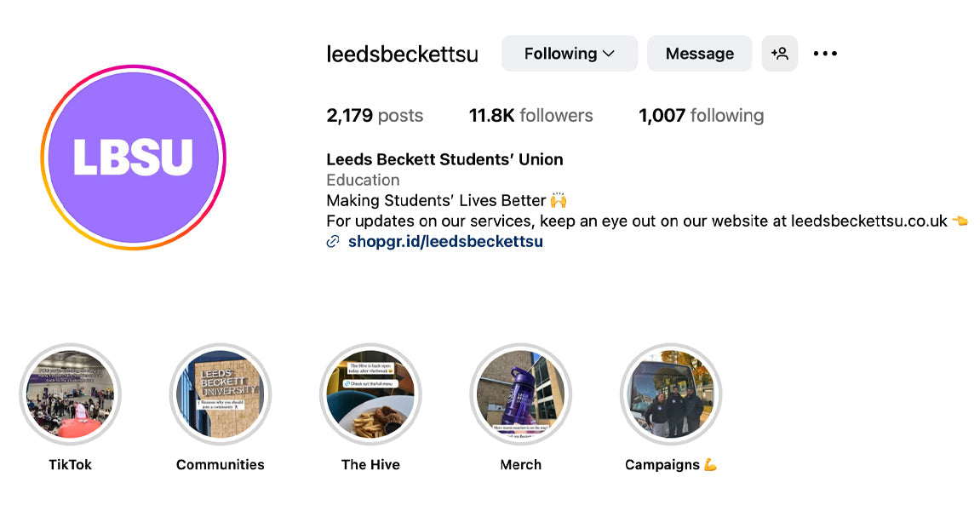The height and width of the screenshot is (517, 980).
Task: Click the 2,179 posts count
Action: (x=375, y=116)
